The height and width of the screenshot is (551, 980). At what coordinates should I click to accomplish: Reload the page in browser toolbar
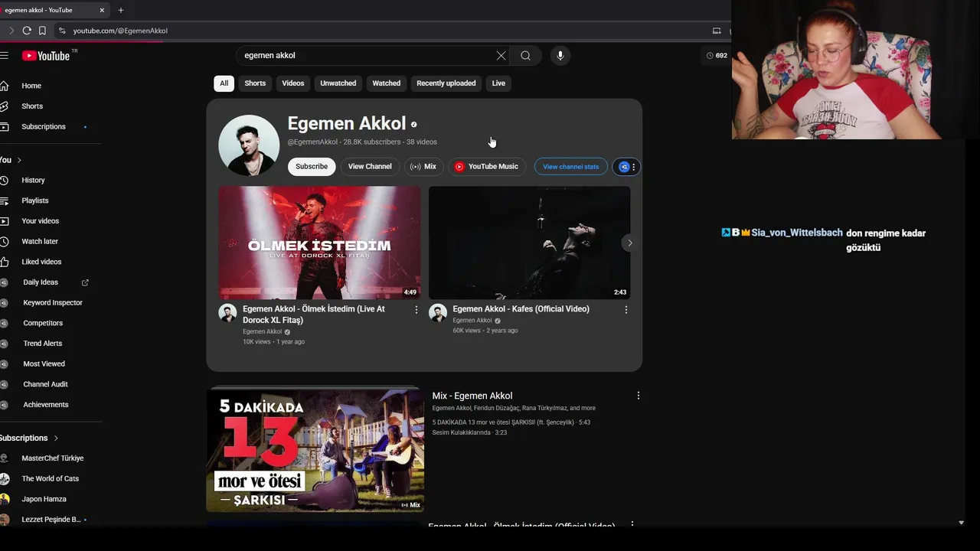[27, 31]
